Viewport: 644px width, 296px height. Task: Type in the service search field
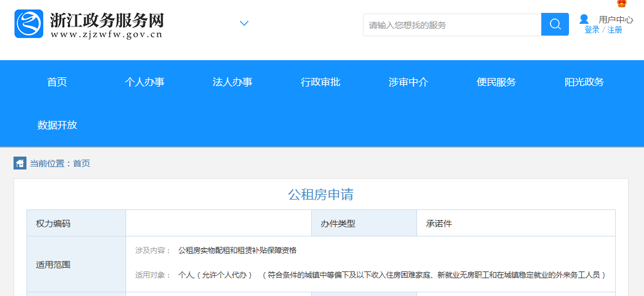[x=451, y=25]
